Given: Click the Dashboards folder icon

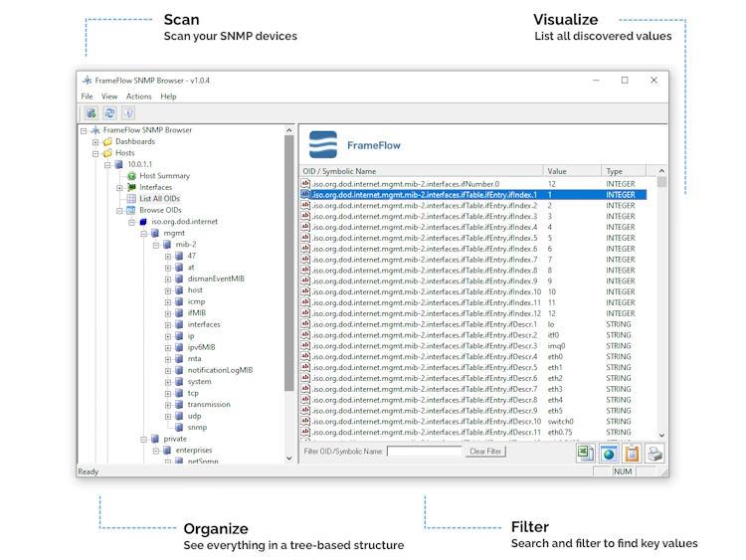Looking at the screenshot, I should tap(108, 142).
